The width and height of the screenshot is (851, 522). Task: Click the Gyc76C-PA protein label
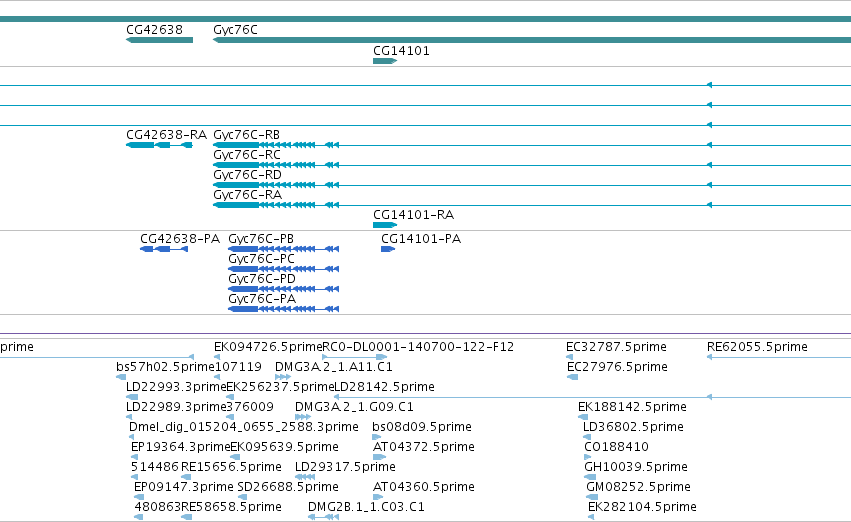tap(262, 299)
